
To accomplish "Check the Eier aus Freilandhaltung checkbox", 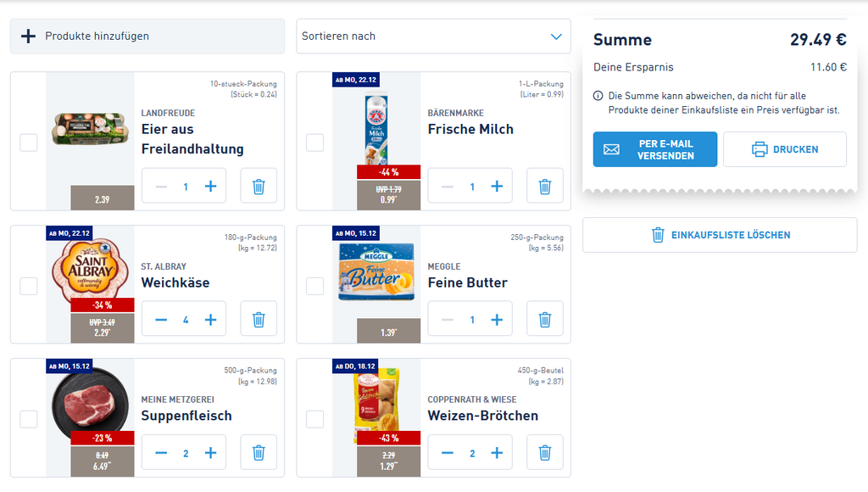I will point(29,142).
